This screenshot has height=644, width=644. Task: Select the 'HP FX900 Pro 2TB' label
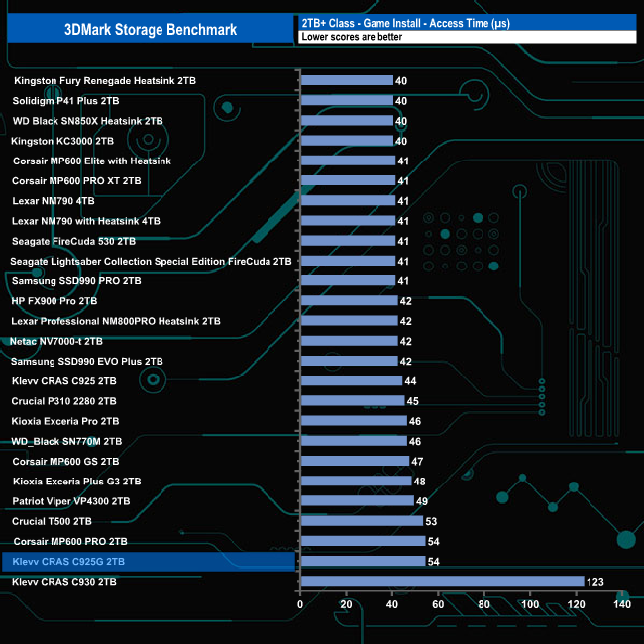[54, 301]
